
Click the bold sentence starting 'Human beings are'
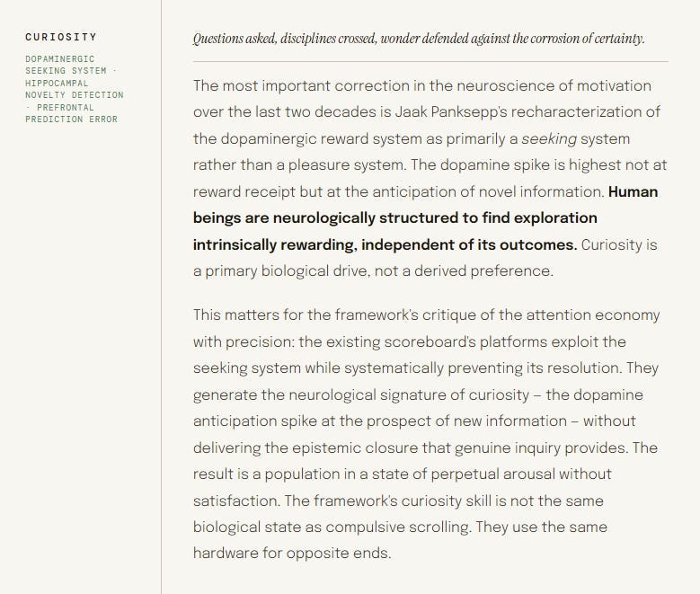coord(425,218)
